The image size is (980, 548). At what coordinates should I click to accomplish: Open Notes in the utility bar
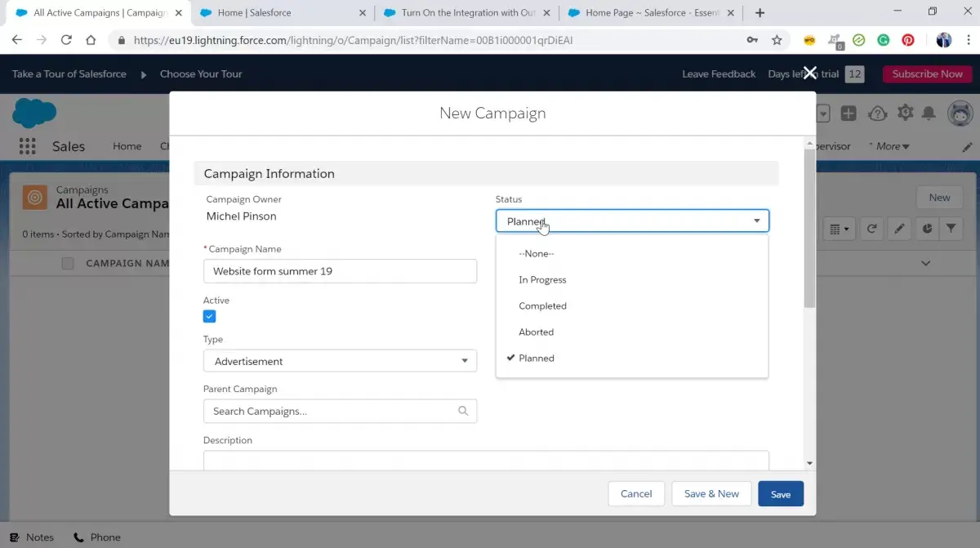click(x=32, y=537)
